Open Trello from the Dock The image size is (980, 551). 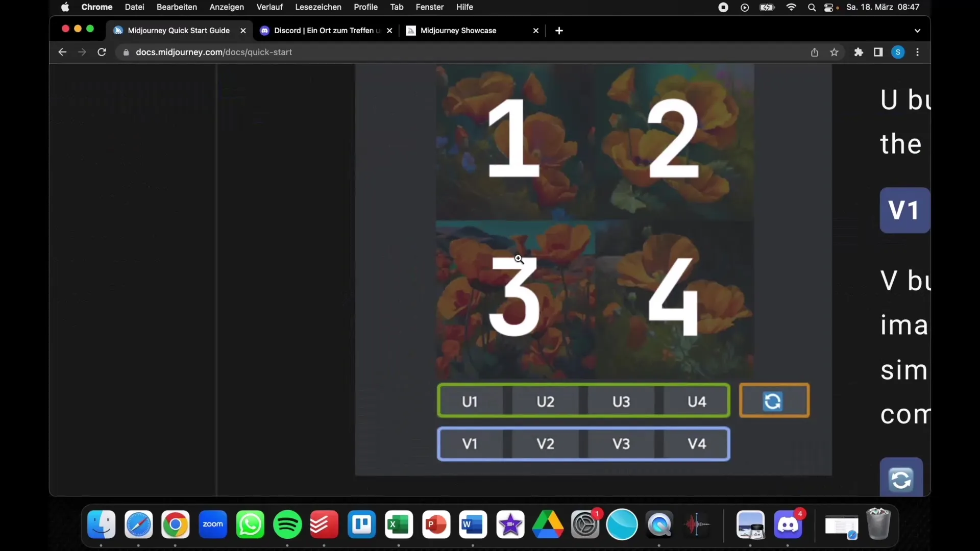coord(361,524)
